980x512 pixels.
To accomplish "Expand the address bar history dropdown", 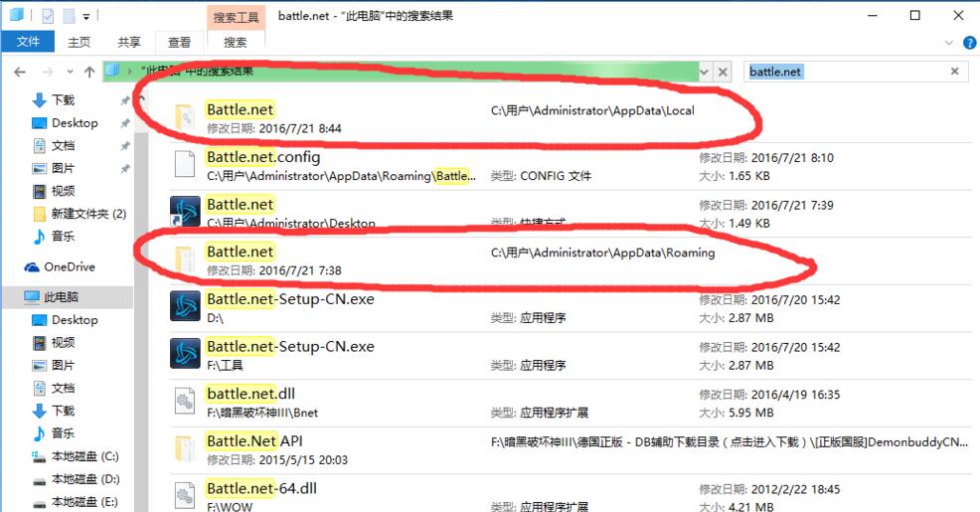I will 705,72.
